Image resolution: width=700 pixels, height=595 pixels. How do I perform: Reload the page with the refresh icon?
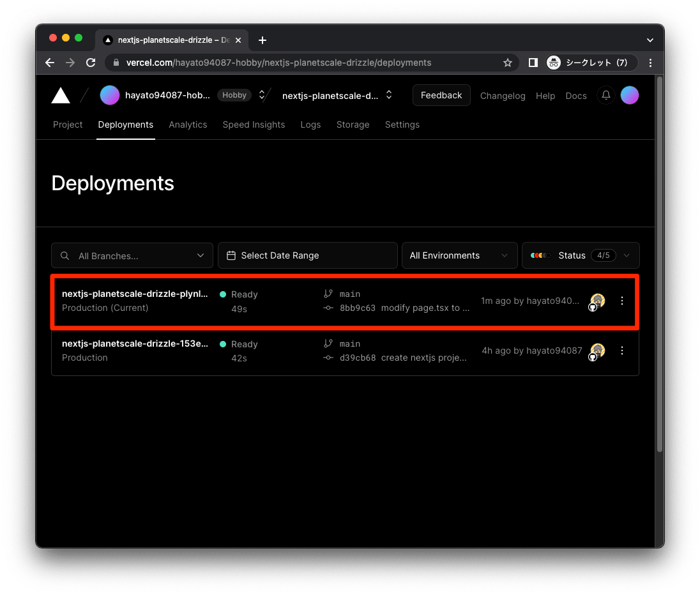pyautogui.click(x=91, y=63)
